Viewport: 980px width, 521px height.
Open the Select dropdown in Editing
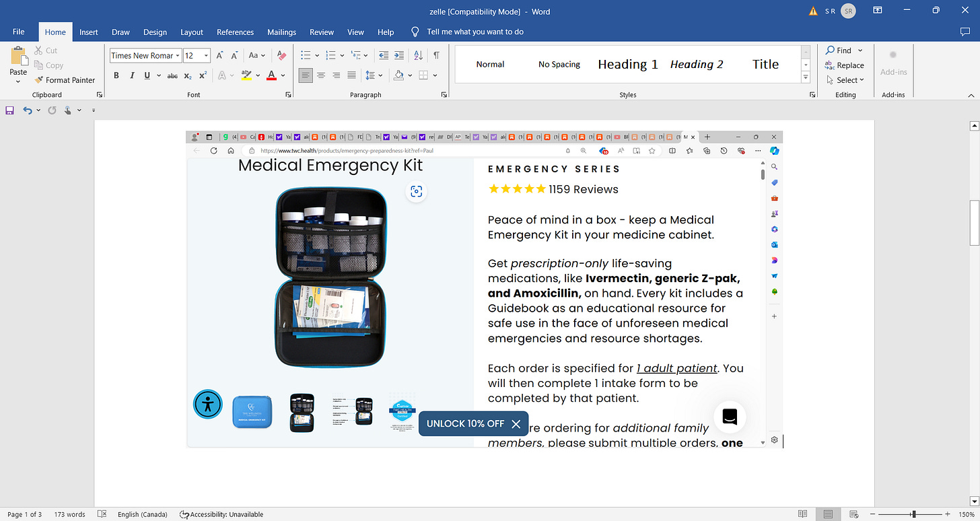[845, 80]
